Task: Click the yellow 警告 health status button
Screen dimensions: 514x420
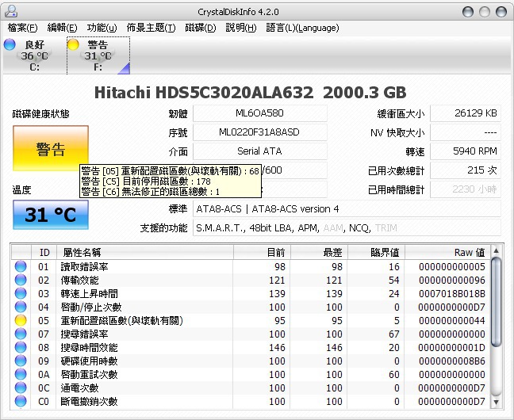Action: pyautogui.click(x=51, y=148)
